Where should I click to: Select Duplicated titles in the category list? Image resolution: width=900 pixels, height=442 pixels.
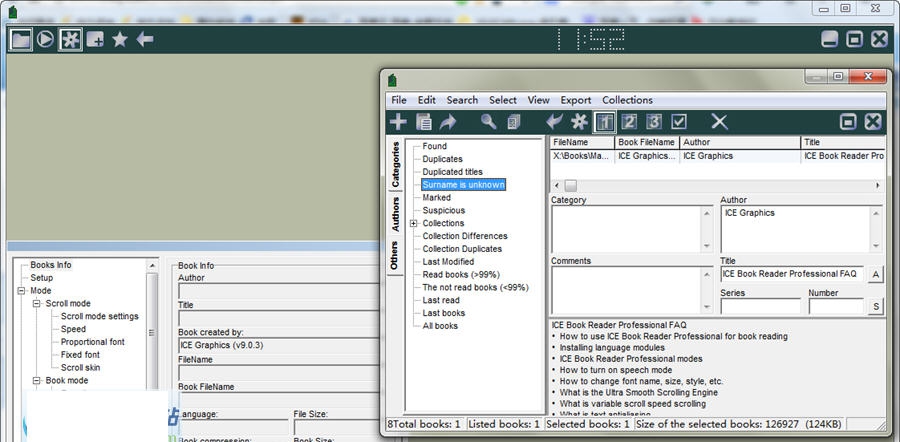click(x=452, y=172)
